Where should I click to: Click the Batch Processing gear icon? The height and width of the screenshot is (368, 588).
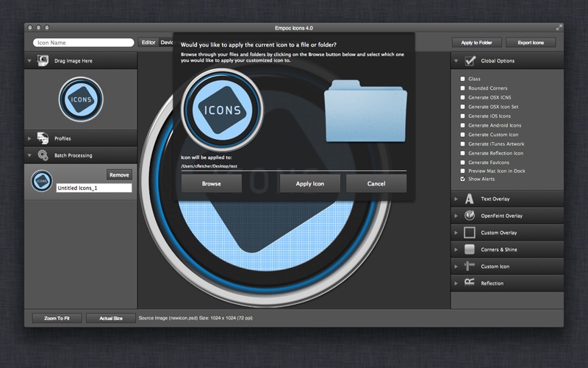pos(43,155)
